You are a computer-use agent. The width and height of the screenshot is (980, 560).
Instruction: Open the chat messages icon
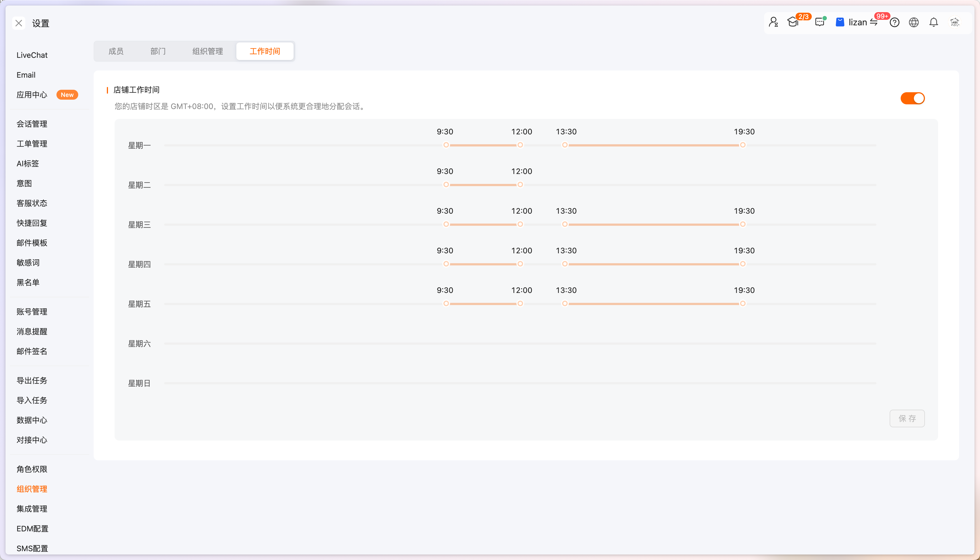point(819,22)
